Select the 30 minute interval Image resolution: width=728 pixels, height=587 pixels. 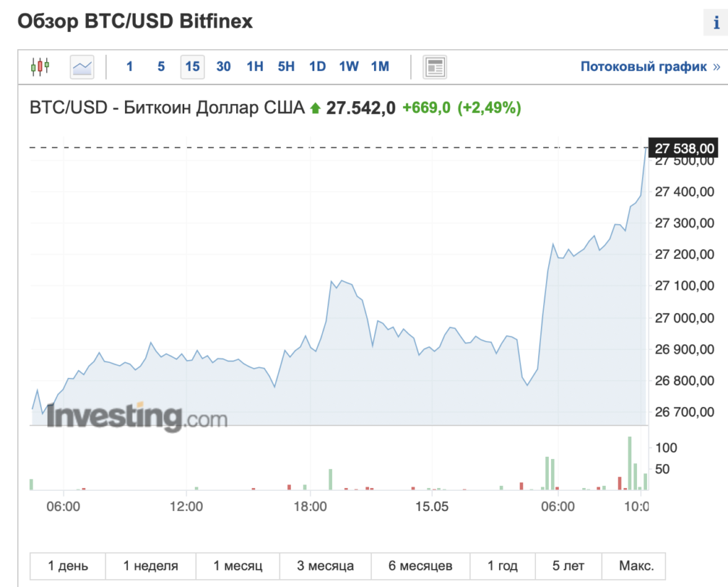[x=223, y=66]
